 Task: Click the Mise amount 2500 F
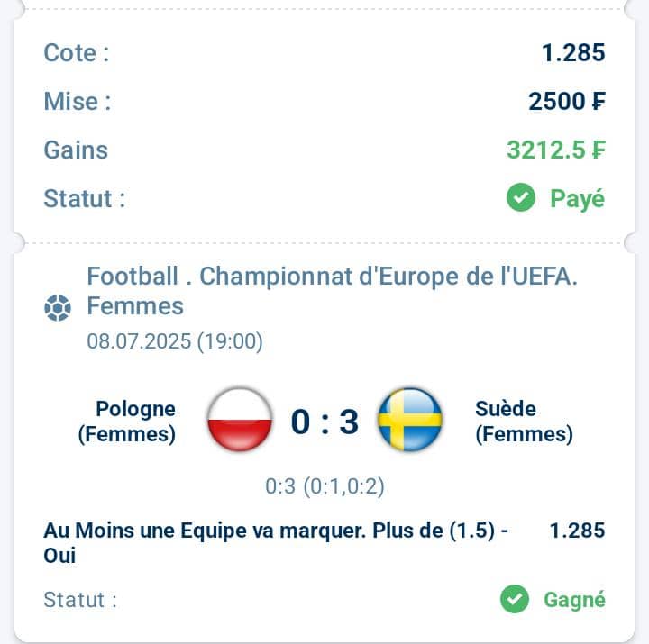(567, 102)
